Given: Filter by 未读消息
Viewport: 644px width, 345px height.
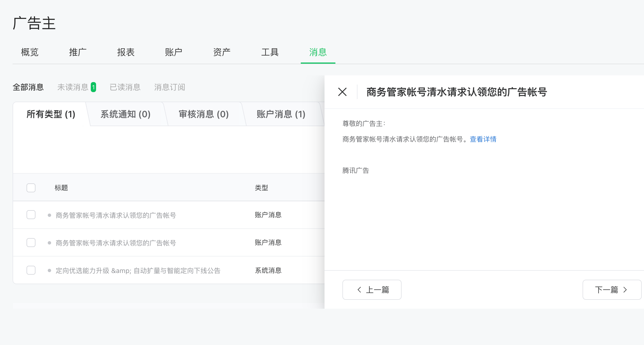Looking at the screenshot, I should [73, 87].
